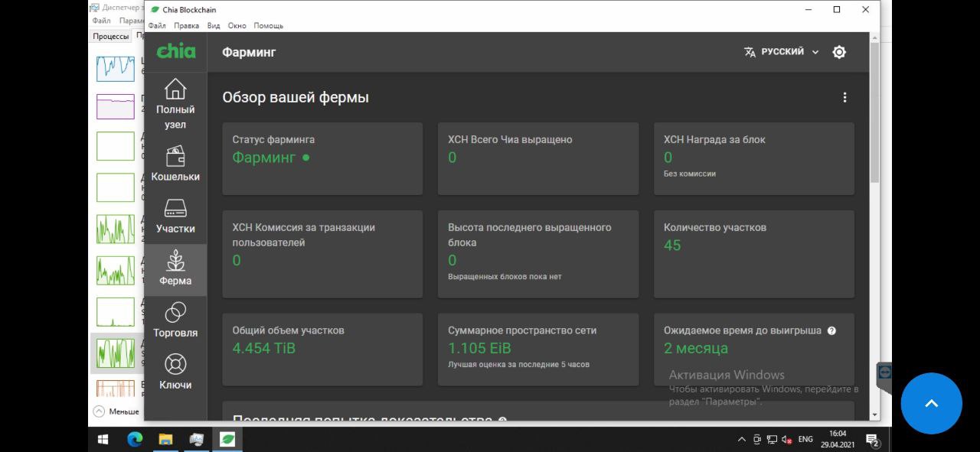
Task: Click the muted volume tray icon
Action: [786, 440]
